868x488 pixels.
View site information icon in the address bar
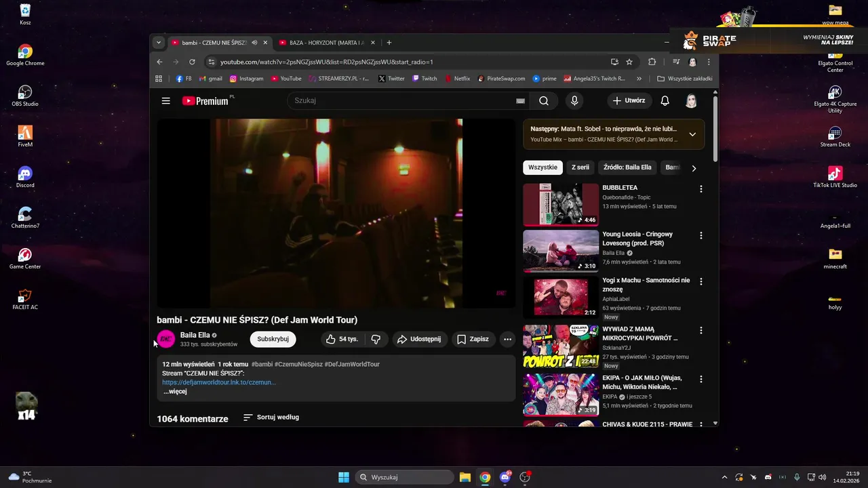tap(211, 62)
